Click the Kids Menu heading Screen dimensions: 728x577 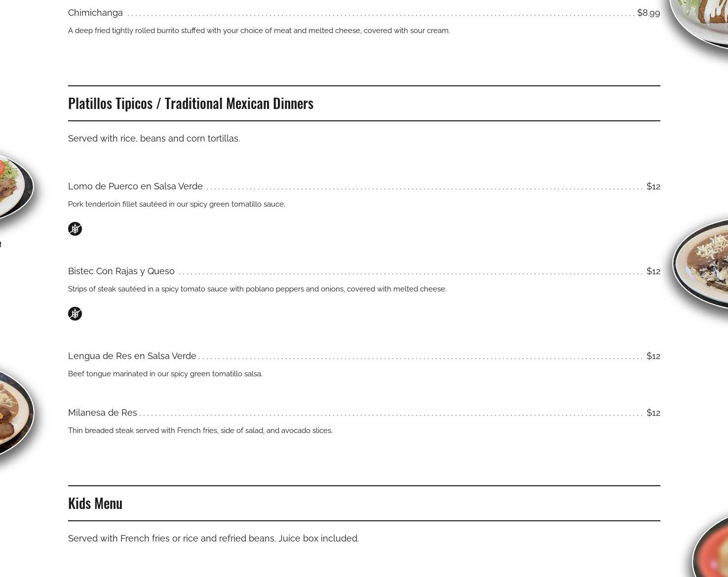(x=95, y=503)
